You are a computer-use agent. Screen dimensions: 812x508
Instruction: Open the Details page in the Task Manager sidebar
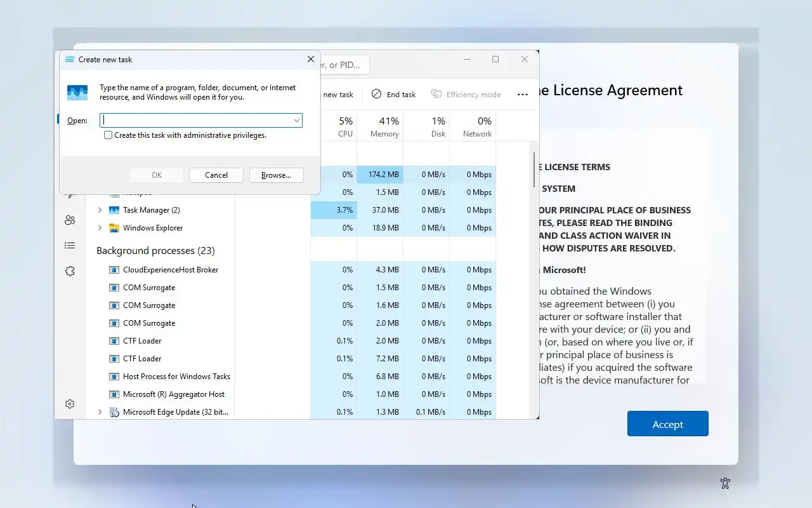click(70, 245)
